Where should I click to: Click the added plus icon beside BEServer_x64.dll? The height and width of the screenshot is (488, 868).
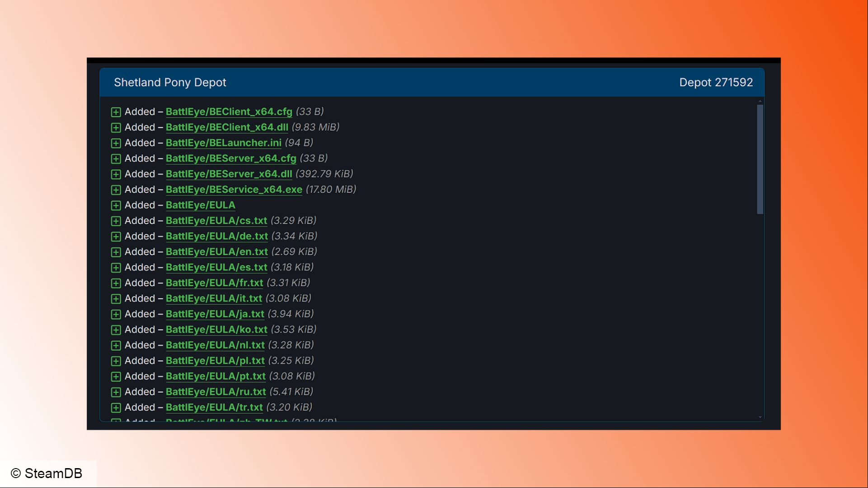click(x=116, y=174)
